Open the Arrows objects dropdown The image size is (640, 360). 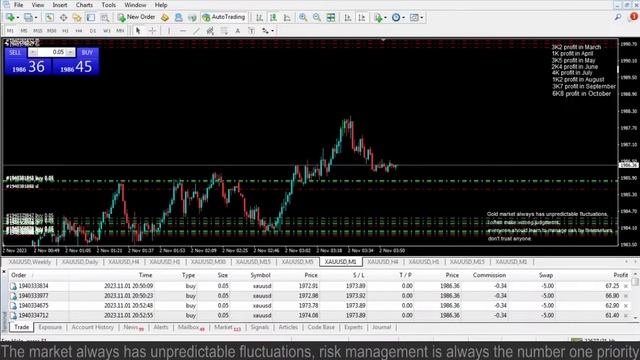point(268,31)
